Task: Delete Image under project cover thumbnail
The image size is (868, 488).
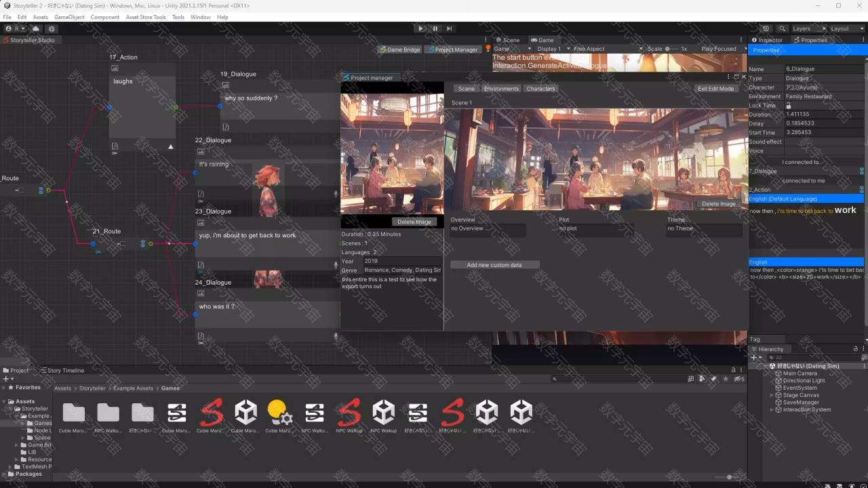Action: pos(414,222)
